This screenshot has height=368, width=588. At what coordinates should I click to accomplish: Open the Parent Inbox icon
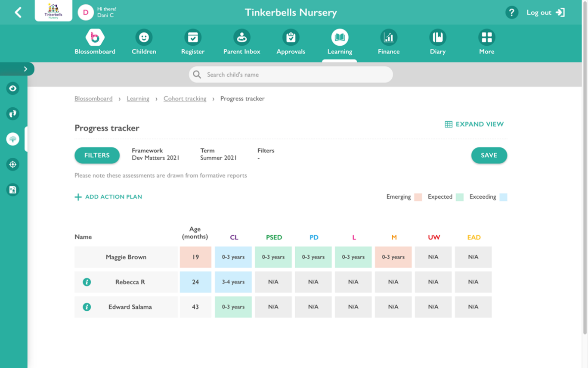click(241, 37)
